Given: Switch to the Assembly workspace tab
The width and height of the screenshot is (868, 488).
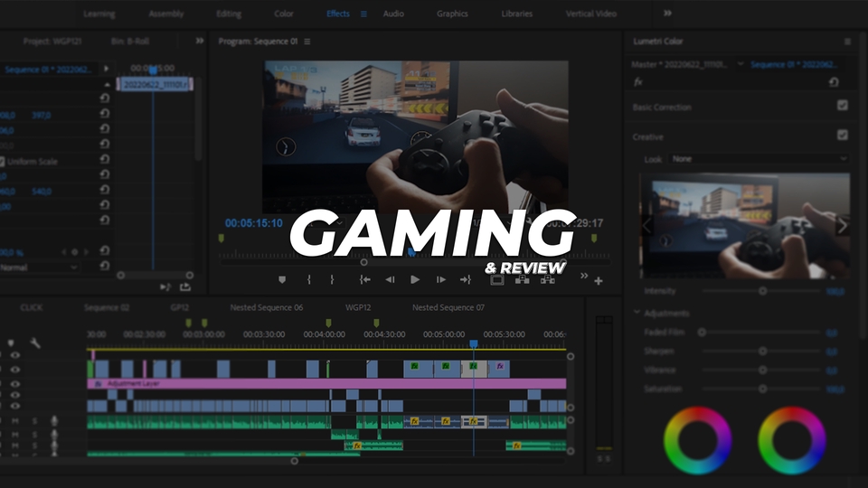Looking at the screenshot, I should coord(166,14).
